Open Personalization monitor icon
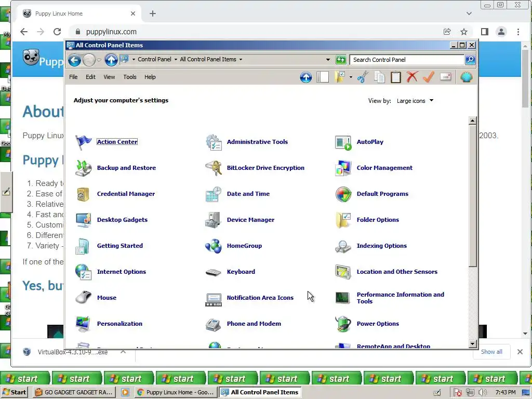The image size is (532, 399). (83, 324)
